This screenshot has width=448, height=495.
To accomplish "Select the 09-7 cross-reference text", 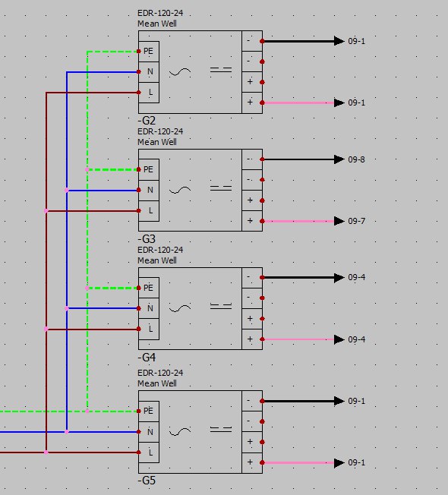I will tap(356, 221).
